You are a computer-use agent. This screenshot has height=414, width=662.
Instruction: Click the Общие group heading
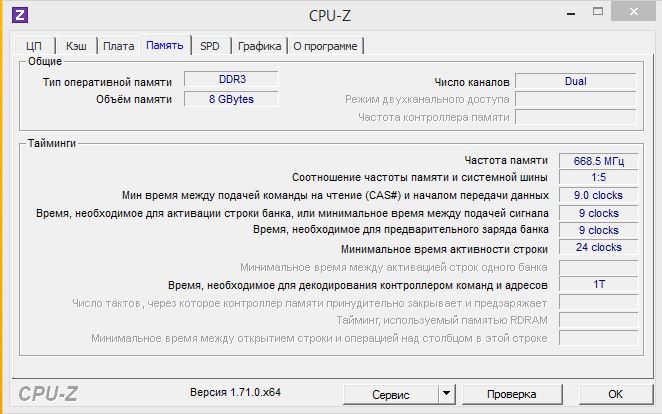(45, 61)
